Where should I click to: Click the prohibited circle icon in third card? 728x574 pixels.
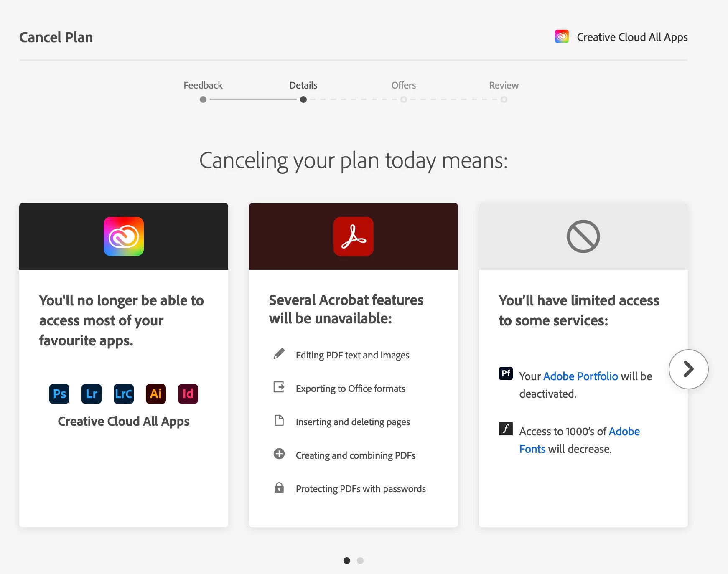(x=583, y=236)
